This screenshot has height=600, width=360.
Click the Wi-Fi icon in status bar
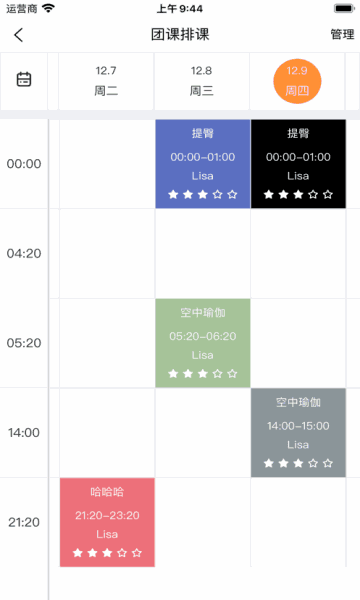(49, 8)
